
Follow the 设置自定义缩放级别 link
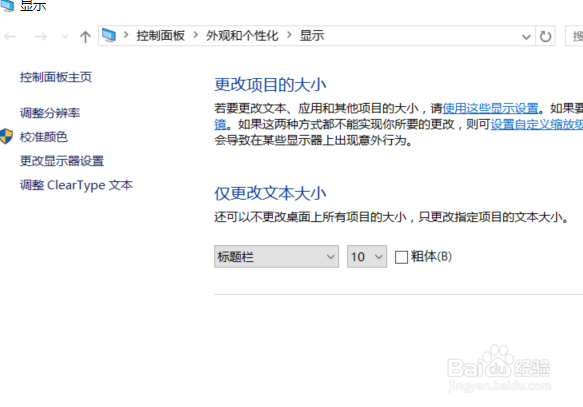point(537,124)
